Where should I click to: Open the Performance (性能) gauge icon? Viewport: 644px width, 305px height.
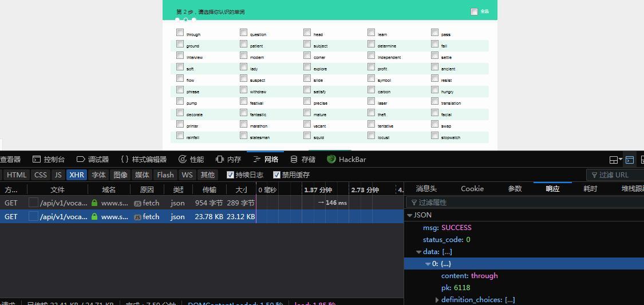pos(183,159)
